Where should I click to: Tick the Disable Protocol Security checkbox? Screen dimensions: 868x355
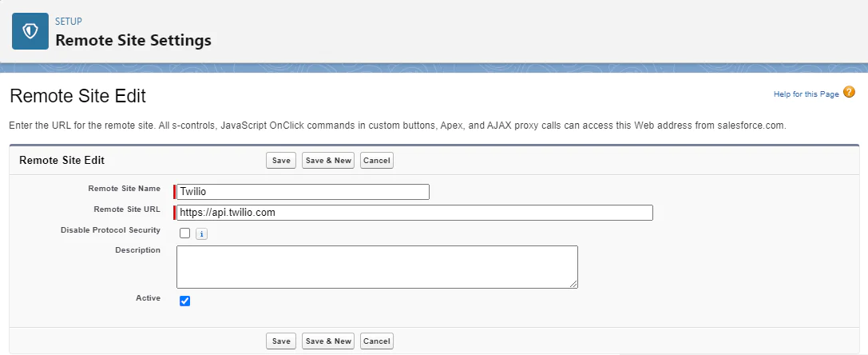coord(185,233)
